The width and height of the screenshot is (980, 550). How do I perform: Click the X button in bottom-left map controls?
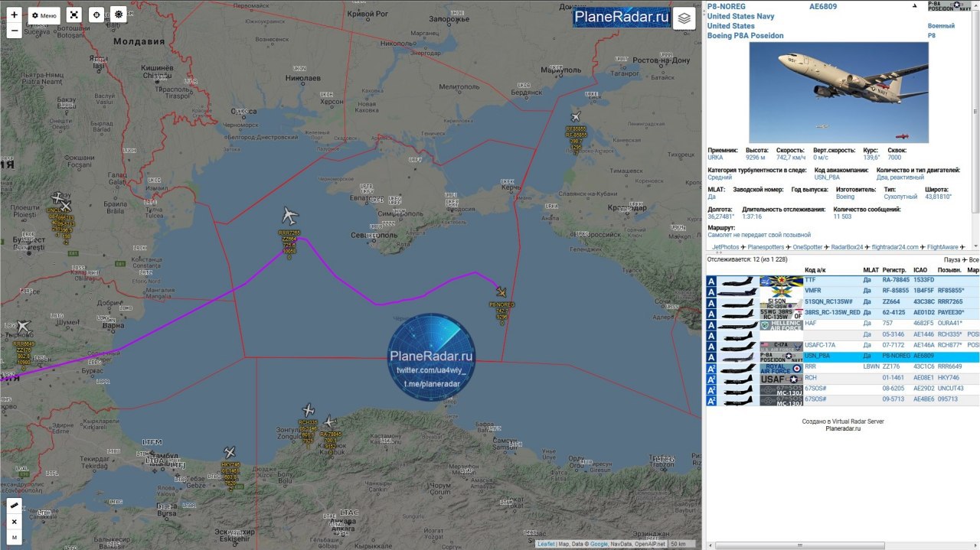coord(15,522)
